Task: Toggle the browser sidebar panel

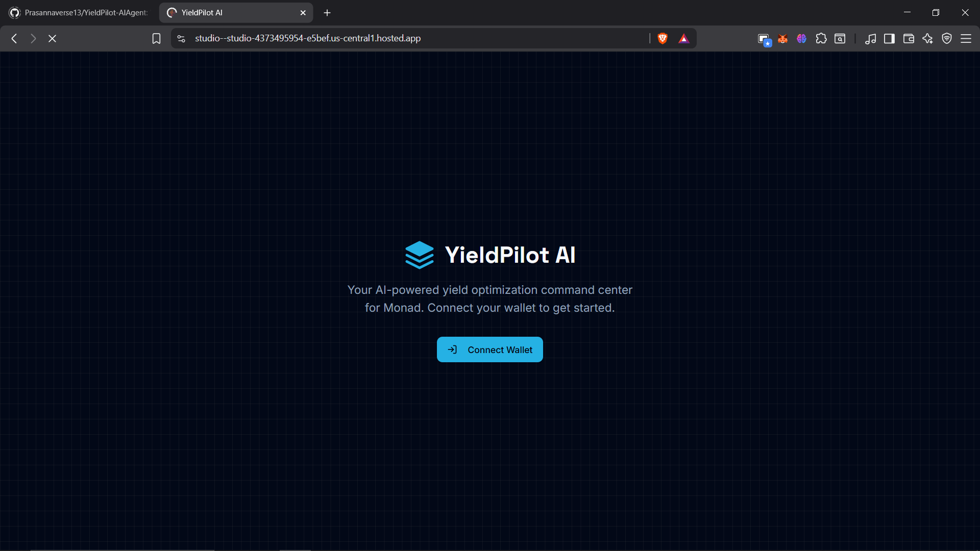Action: click(x=889, y=38)
